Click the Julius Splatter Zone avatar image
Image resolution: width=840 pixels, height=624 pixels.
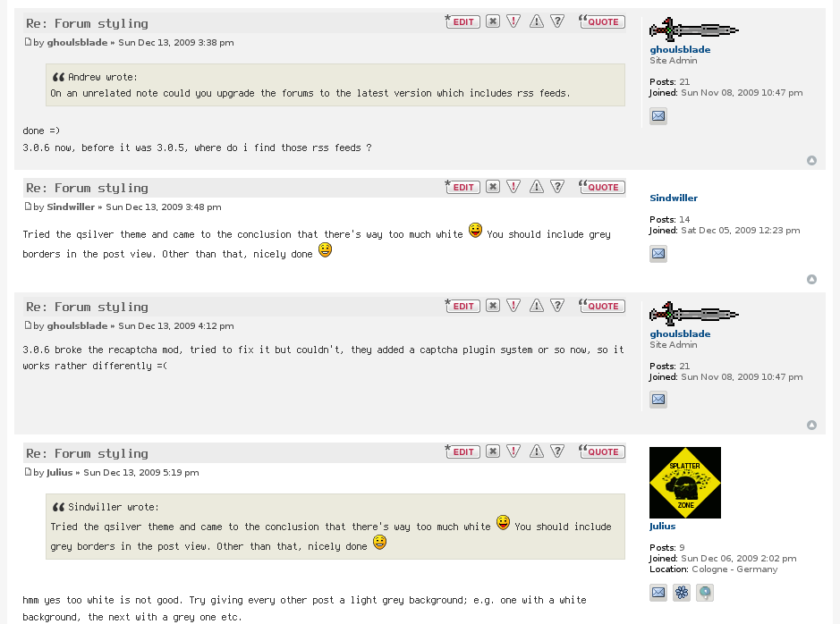[x=685, y=483]
